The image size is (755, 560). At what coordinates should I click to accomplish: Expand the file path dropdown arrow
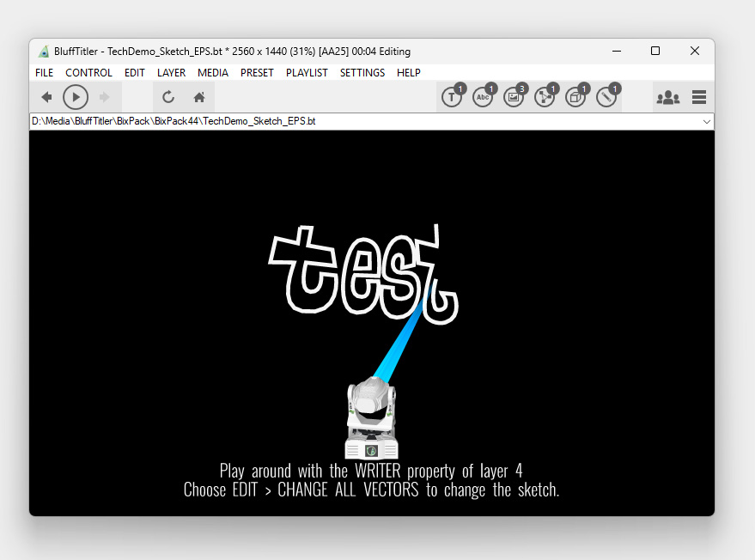point(707,122)
